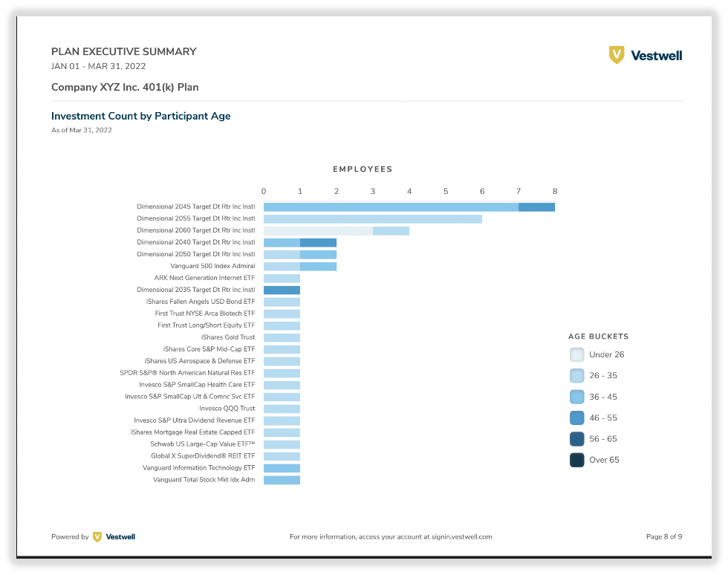Image resolution: width=728 pixels, height=575 pixels.
Task: Click the Vestwell shield logo in header
Action: pos(617,55)
